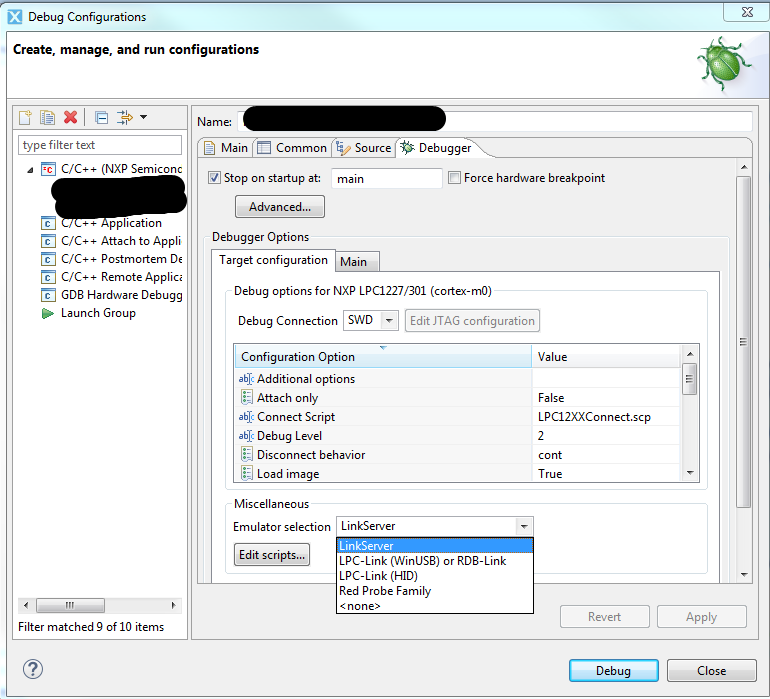Click the Configuration Option column header
The width and height of the screenshot is (770, 699).
(383, 357)
